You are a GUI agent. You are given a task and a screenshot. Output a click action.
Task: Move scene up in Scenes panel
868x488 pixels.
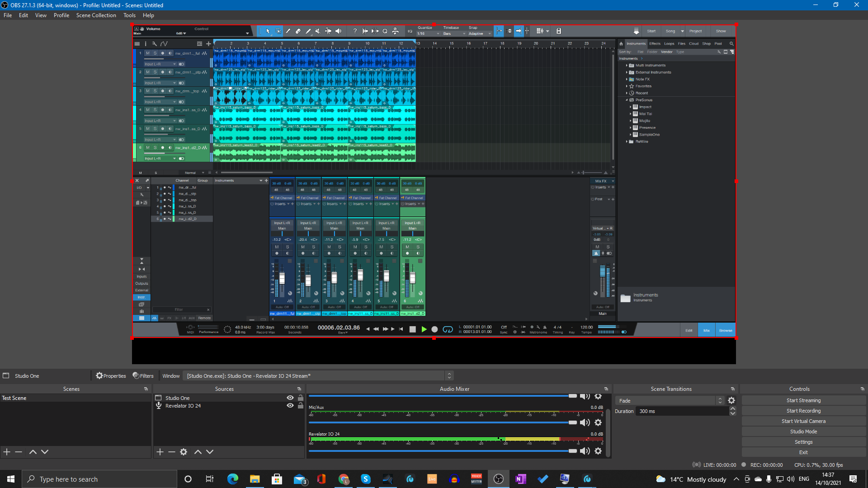(x=33, y=452)
